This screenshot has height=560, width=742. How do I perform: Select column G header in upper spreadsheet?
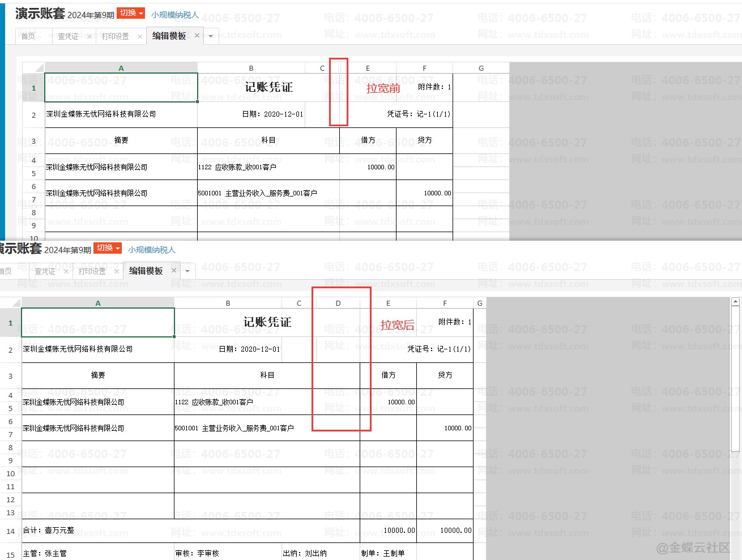click(x=481, y=68)
